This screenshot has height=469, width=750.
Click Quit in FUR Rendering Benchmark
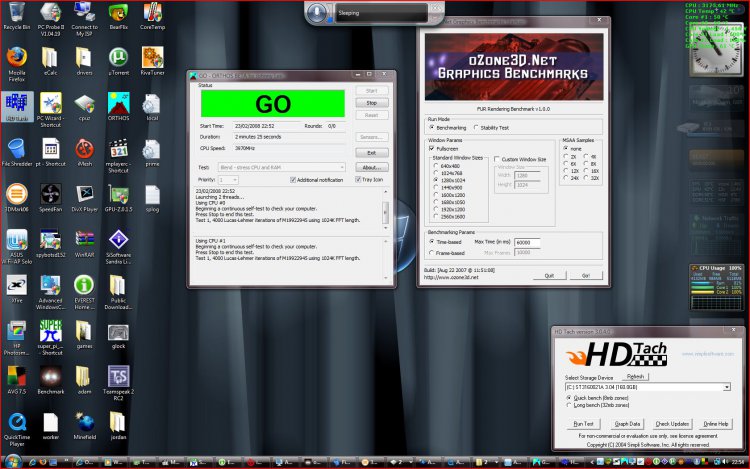tap(549, 275)
